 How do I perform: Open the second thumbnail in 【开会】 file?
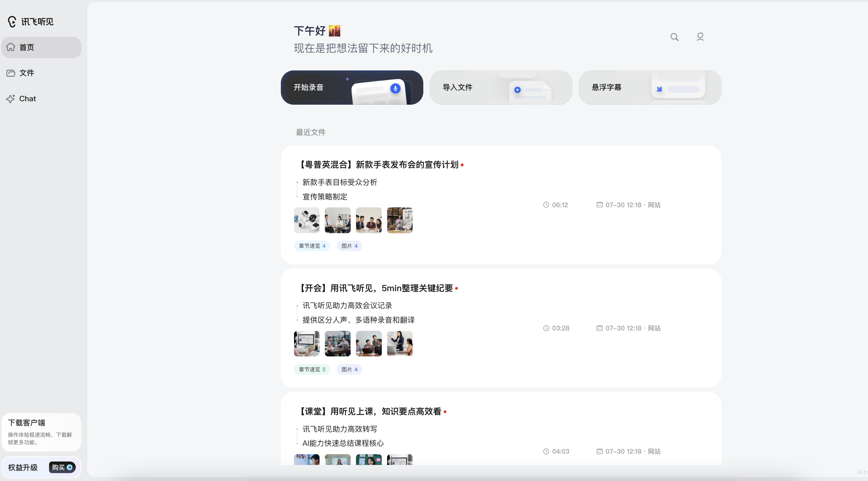coord(338,344)
